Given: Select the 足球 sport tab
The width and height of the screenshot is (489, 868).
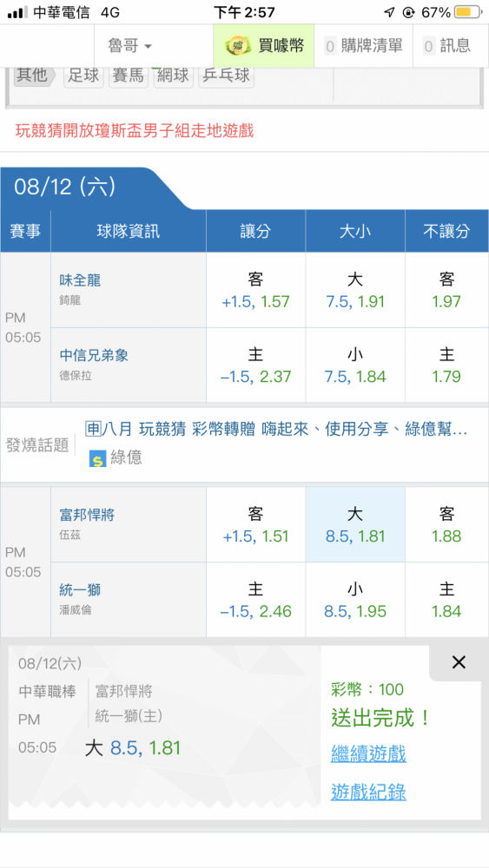Looking at the screenshot, I should [83, 76].
